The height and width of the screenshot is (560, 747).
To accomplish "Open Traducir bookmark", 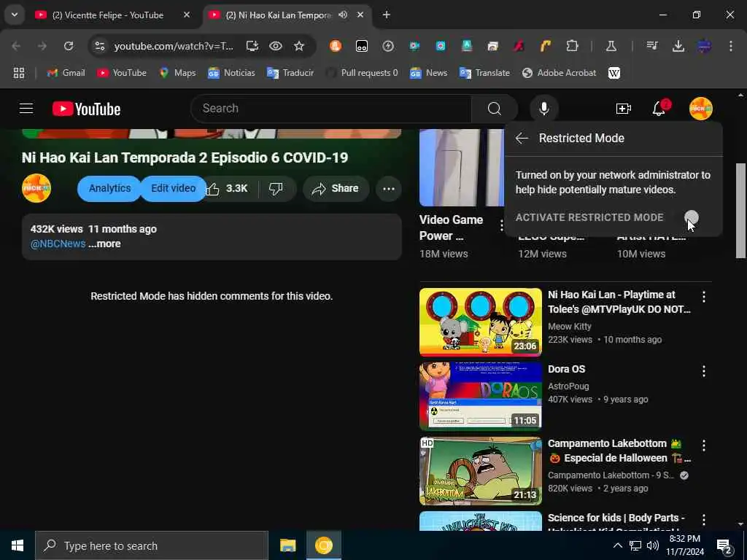I will click(290, 73).
